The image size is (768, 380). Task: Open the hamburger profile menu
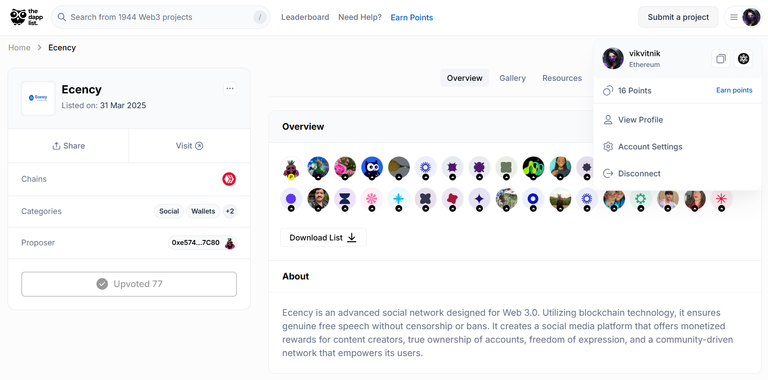[743, 17]
